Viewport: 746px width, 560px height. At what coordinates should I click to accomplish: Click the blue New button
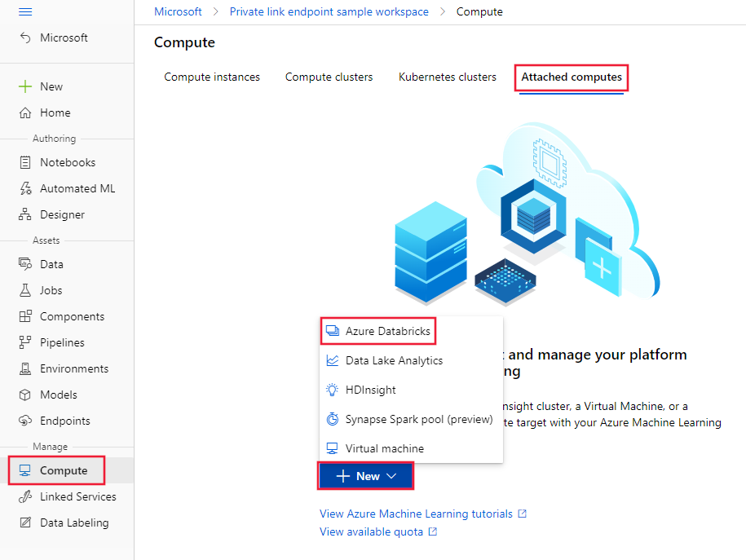365,476
